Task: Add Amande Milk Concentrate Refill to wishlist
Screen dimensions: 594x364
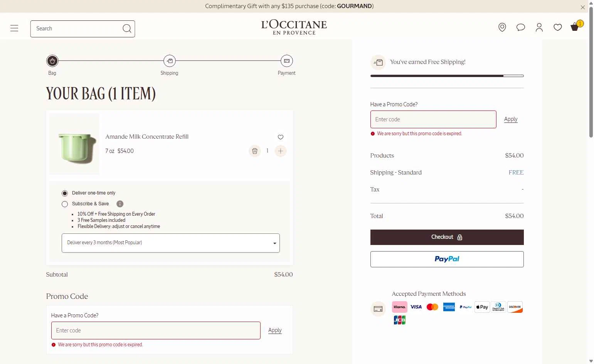Action: (281, 137)
